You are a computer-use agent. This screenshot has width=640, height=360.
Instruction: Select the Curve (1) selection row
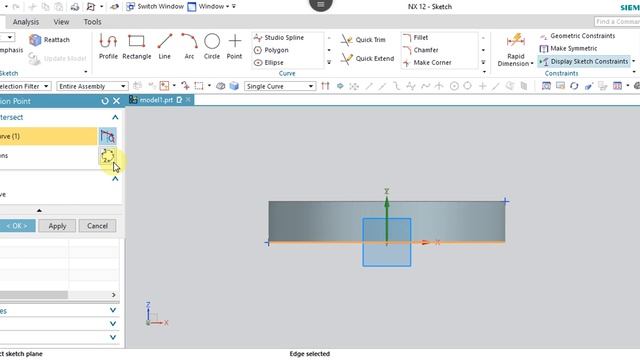click(x=48, y=136)
